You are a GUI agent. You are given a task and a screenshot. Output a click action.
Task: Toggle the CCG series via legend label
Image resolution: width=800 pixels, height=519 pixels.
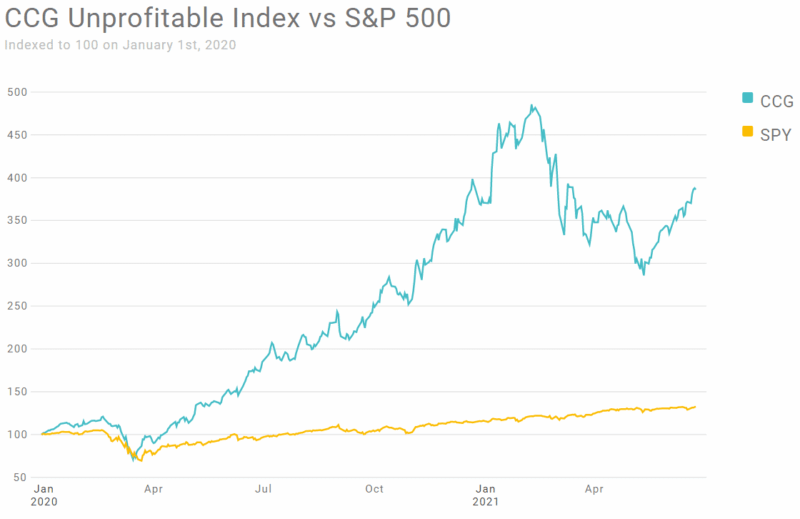(x=777, y=102)
